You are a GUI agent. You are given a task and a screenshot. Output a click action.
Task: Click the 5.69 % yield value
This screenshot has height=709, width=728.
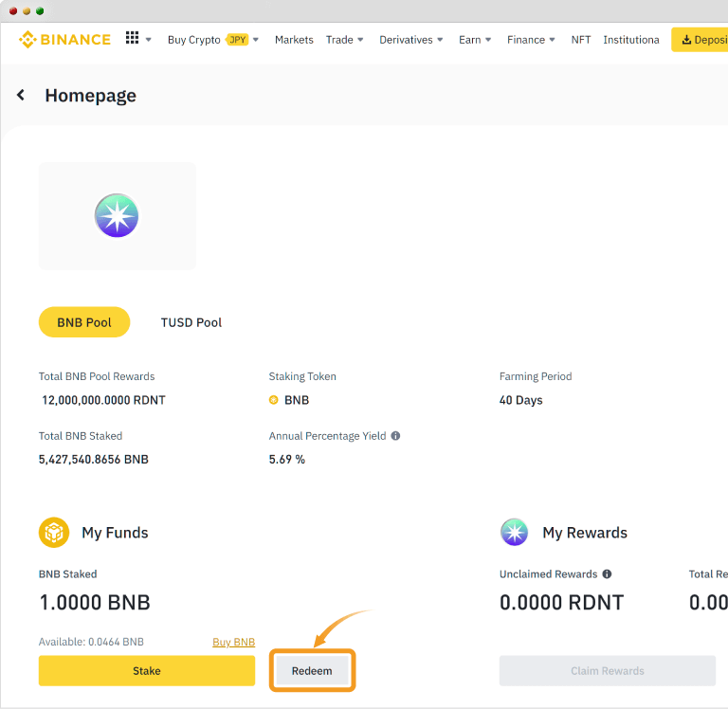[x=287, y=459]
